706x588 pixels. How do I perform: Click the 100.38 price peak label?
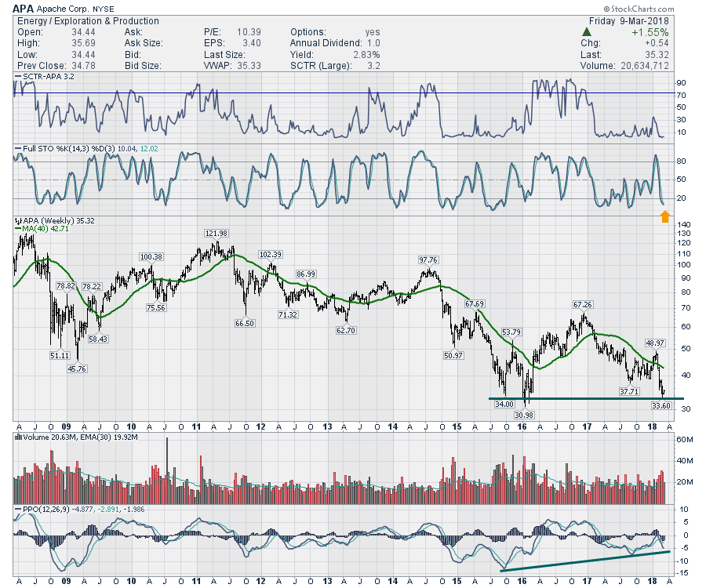[x=151, y=257]
